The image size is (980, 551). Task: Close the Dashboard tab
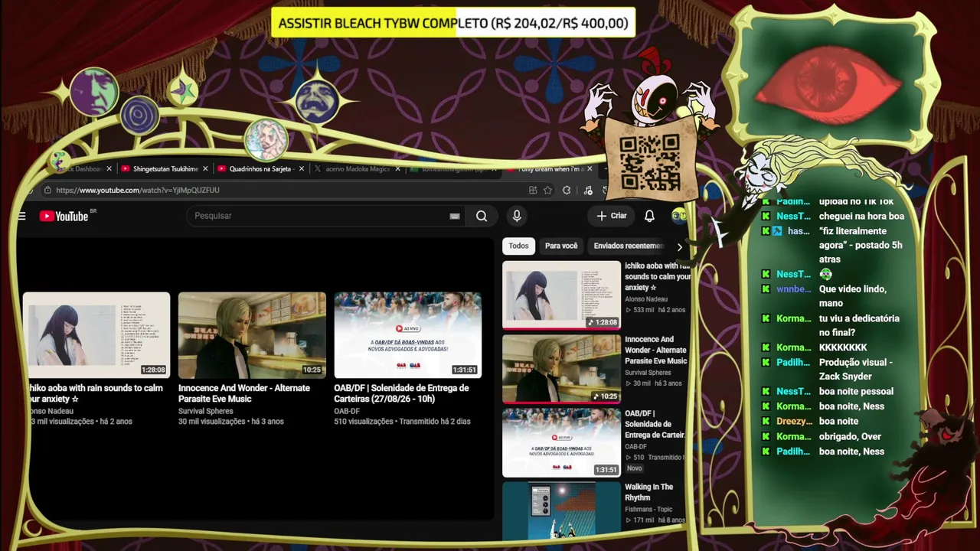click(109, 169)
